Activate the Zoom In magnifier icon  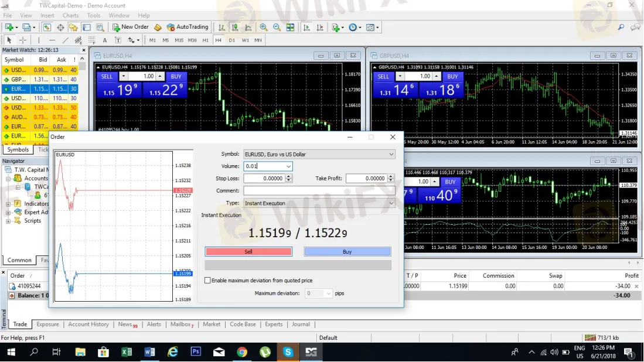pyautogui.click(x=262, y=27)
